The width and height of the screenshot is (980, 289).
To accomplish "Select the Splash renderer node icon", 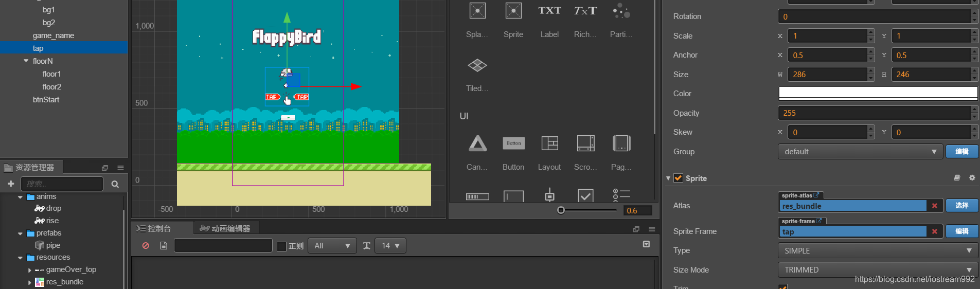I will pyautogui.click(x=477, y=11).
